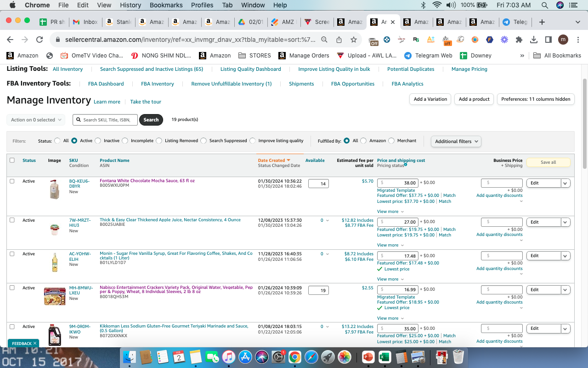This screenshot has height=368, width=588.
Task: Check the Fontana White Chocolate Mocha row checkbox
Action: [12, 181]
